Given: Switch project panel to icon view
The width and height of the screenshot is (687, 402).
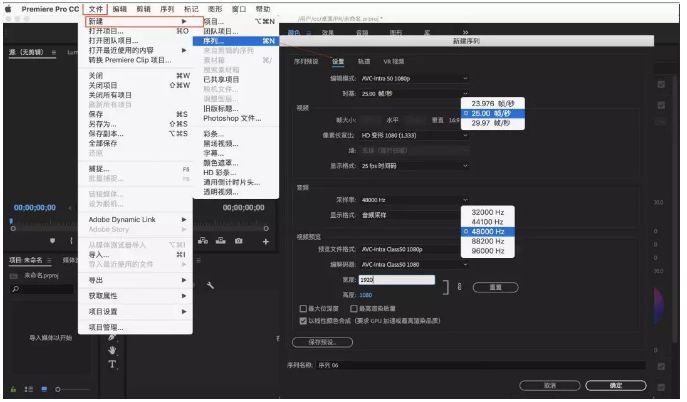Looking at the screenshot, I should click(44, 389).
